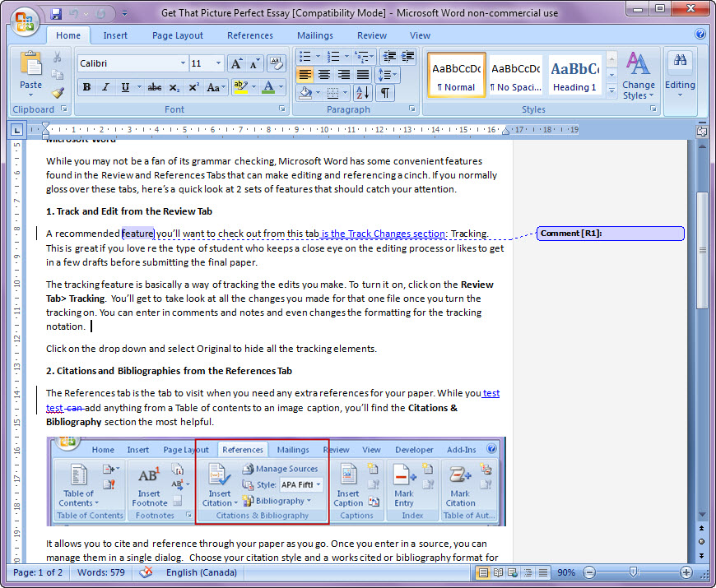Open the View tab
The image size is (716, 588).
coord(420,35)
